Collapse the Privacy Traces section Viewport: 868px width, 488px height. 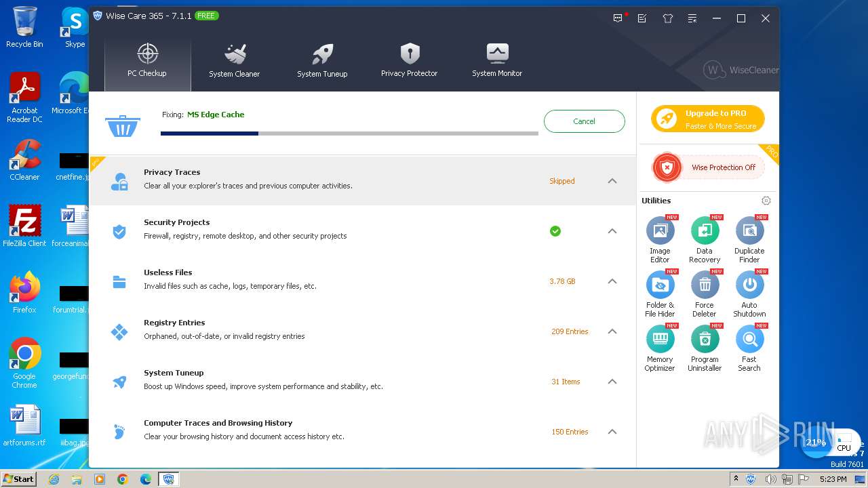tap(612, 181)
